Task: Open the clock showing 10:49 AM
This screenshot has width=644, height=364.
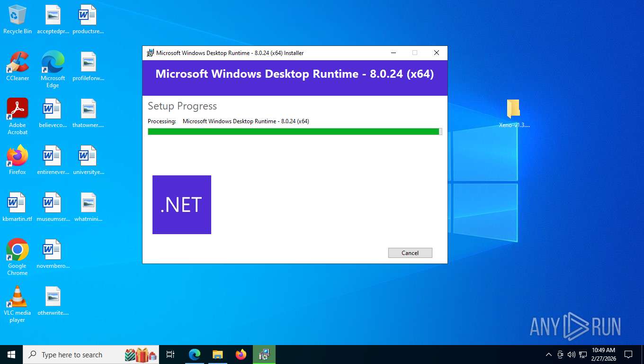Action: 604,355
